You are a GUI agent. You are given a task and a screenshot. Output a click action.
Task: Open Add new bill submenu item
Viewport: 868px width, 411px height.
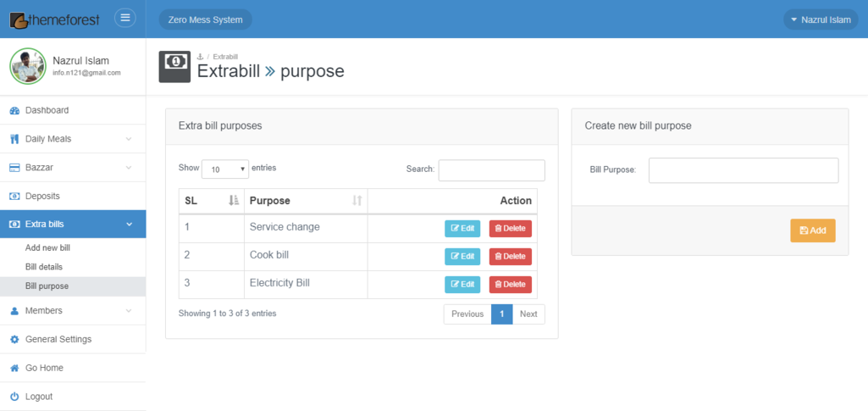pyautogui.click(x=47, y=247)
